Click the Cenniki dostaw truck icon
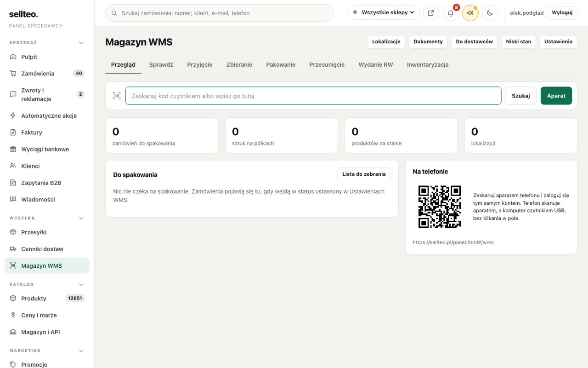Image resolution: width=588 pixels, height=368 pixels. 13,249
